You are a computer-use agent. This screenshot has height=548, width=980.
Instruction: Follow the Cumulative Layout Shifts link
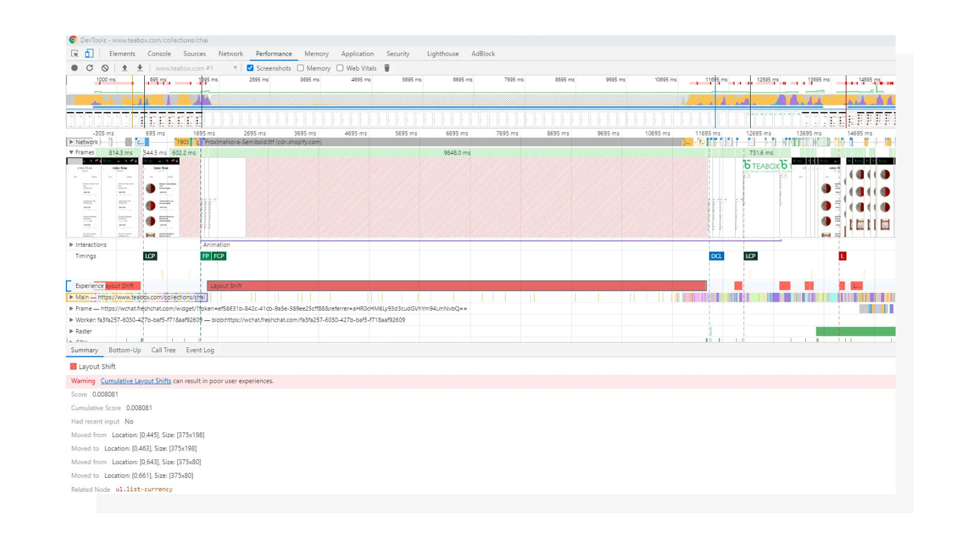point(136,381)
